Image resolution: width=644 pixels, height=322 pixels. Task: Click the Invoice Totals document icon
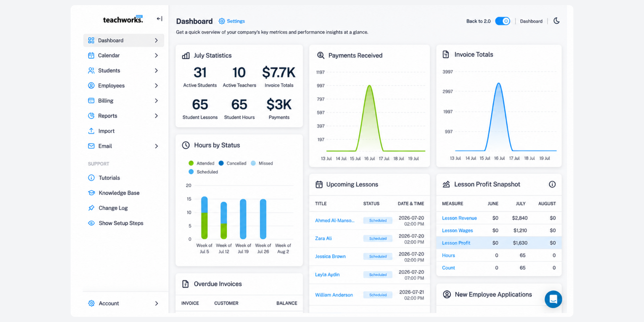[x=446, y=54]
